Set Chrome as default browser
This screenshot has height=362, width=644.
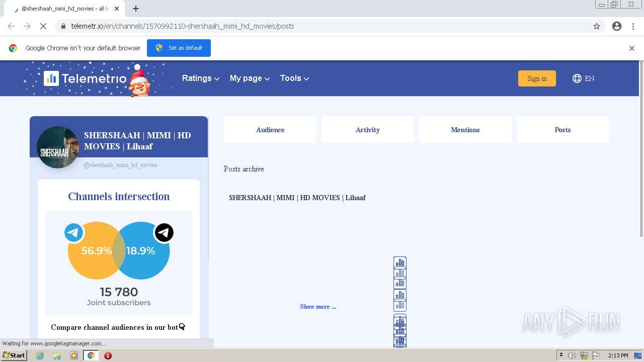[179, 48]
